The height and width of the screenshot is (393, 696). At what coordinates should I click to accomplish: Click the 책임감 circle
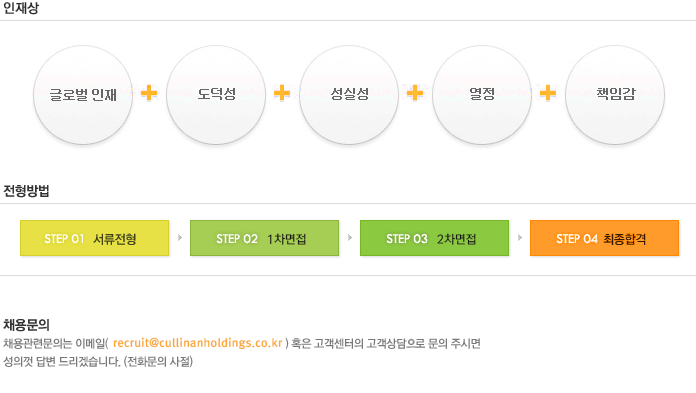tap(615, 95)
